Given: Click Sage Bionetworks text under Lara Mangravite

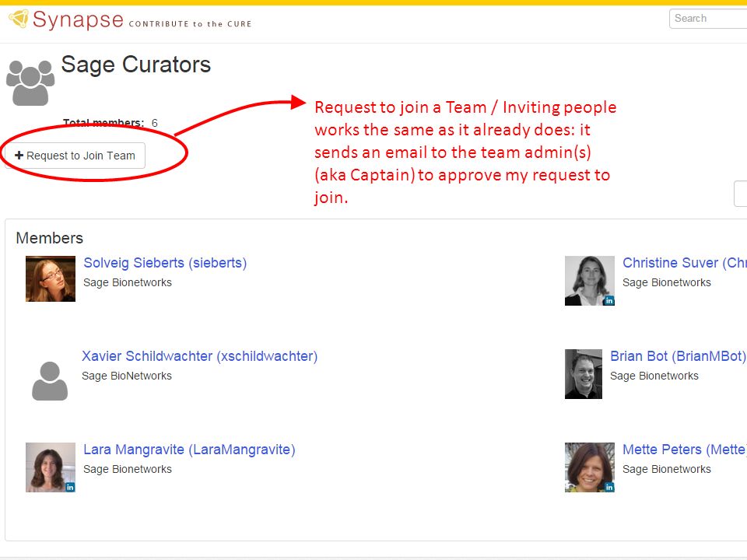Looking at the screenshot, I should [x=128, y=469].
